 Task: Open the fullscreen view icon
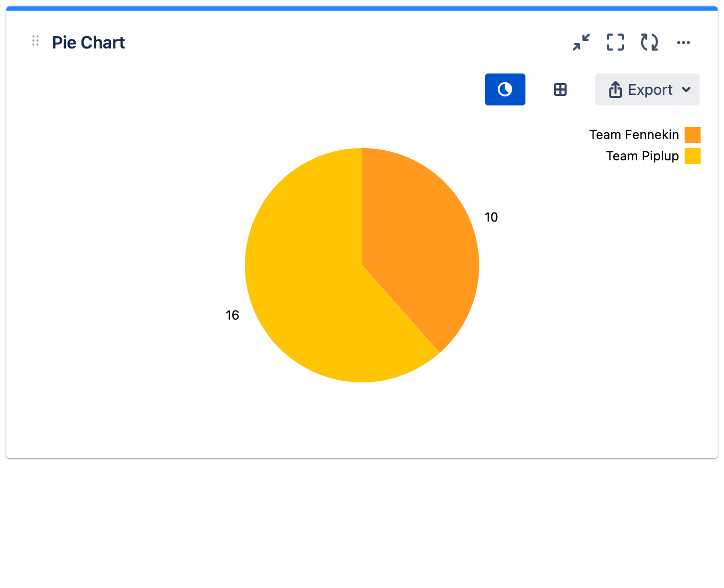615,42
